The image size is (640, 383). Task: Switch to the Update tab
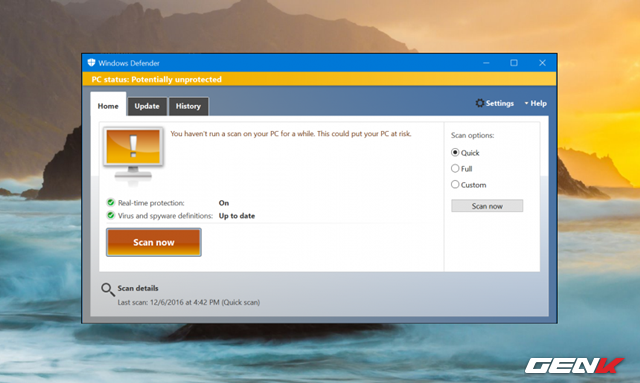(x=147, y=106)
